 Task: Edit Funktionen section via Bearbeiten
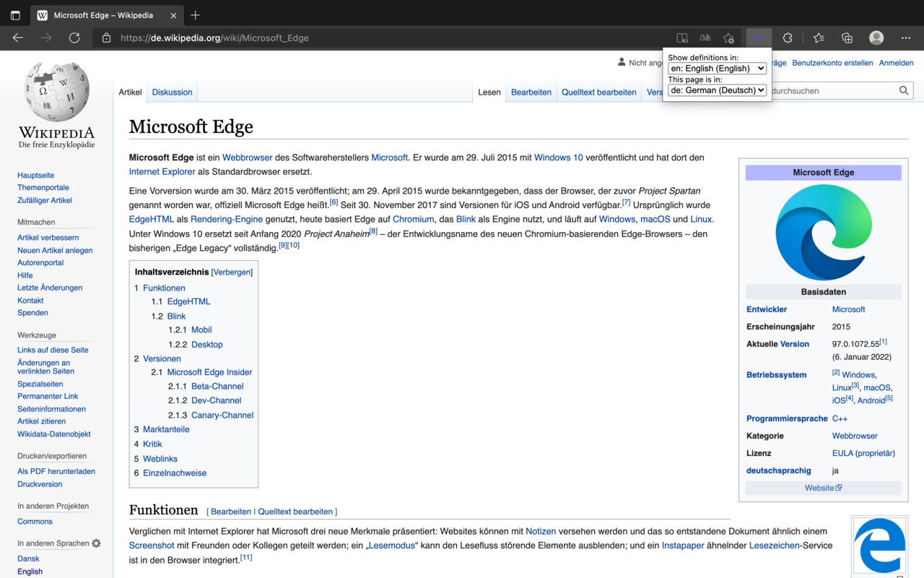click(x=231, y=512)
